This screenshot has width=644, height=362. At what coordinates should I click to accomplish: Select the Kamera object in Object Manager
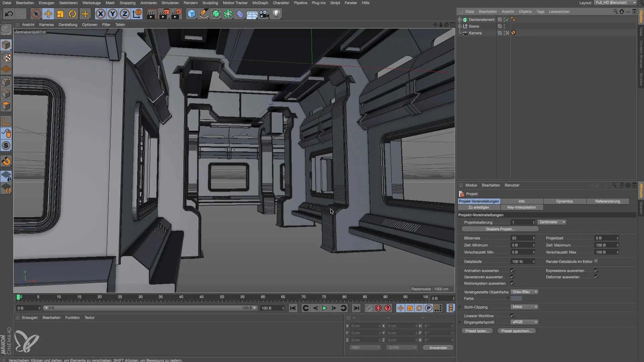click(475, 33)
